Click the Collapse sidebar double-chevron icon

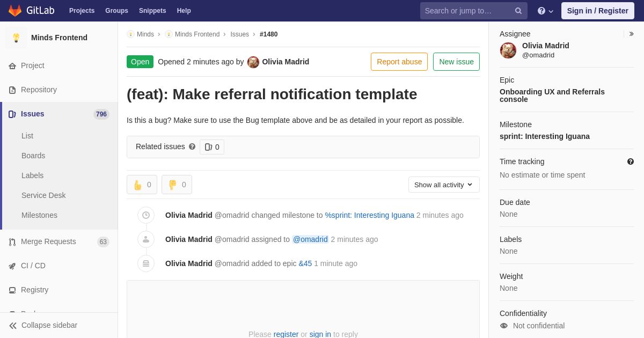(13, 325)
